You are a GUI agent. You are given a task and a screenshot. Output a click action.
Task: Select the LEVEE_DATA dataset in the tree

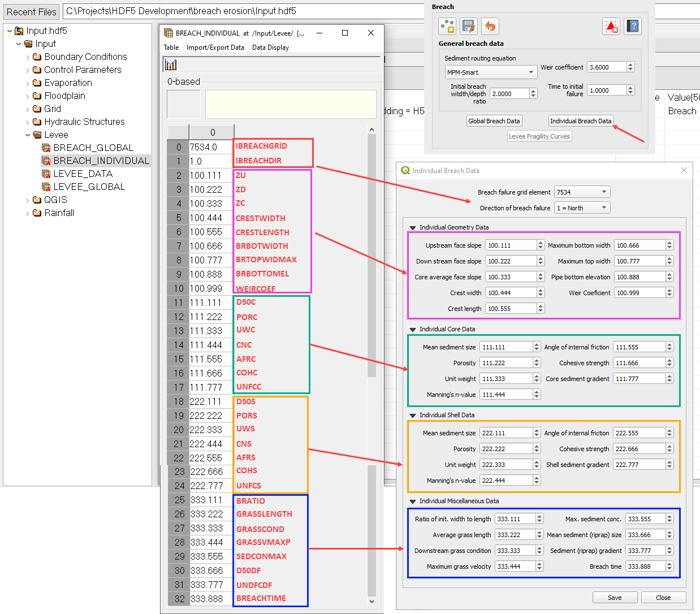83,174
